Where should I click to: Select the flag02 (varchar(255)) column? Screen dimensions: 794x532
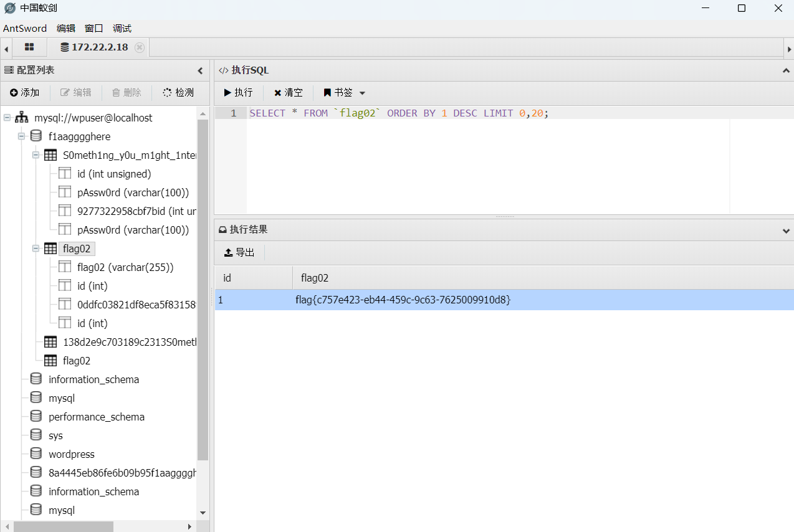point(125,267)
